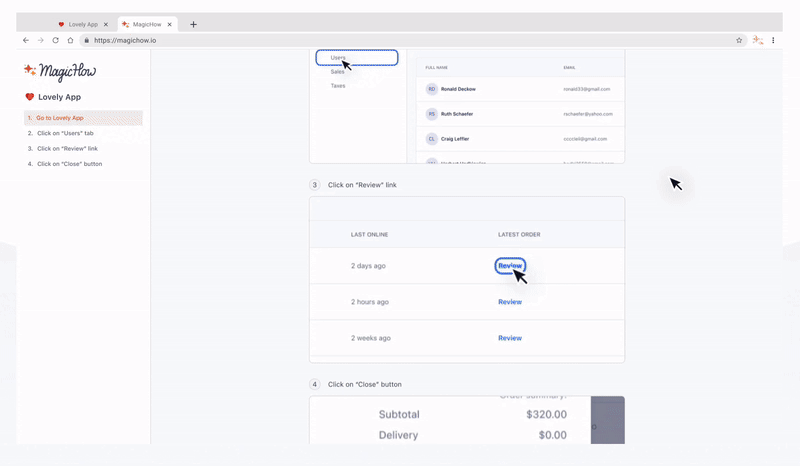Screen dimensions: 800x466
Task: Click the rschaefer@yahoo.com email
Action: [588, 114]
